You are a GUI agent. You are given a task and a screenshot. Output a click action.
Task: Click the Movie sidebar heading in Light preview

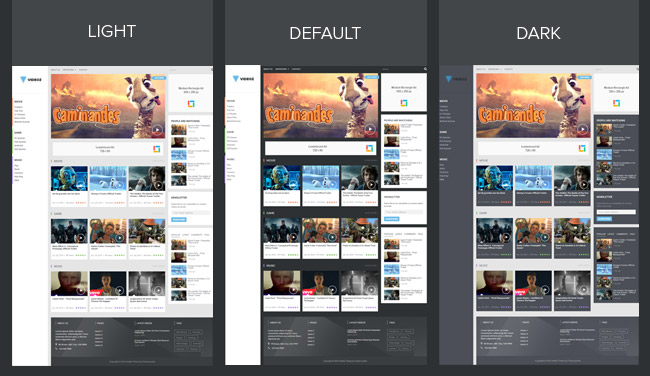point(18,102)
